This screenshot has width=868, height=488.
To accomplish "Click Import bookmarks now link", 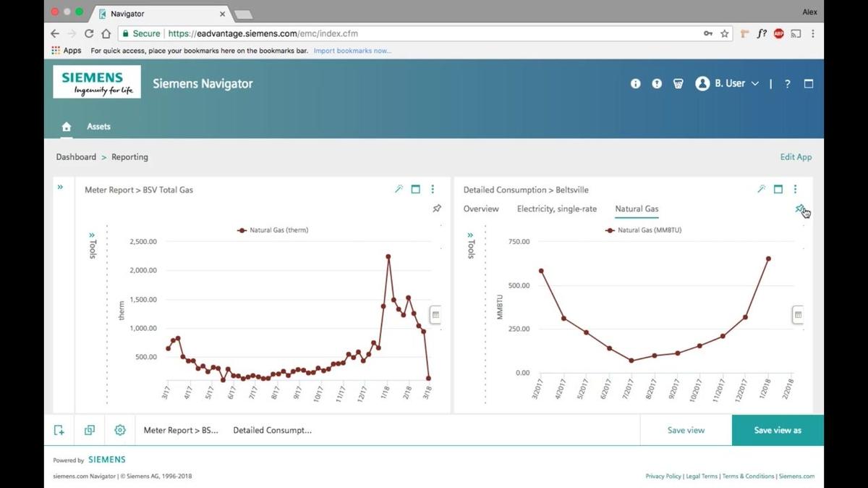I will tap(352, 51).
